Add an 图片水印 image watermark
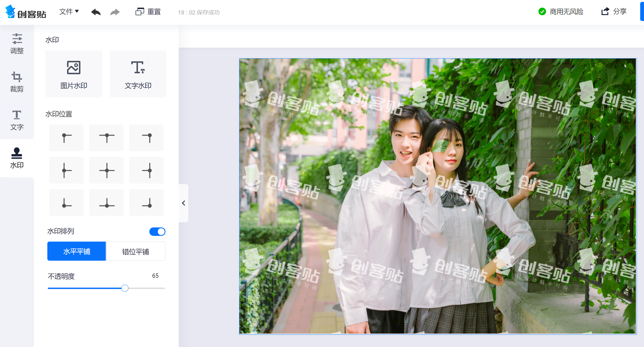 [74, 74]
